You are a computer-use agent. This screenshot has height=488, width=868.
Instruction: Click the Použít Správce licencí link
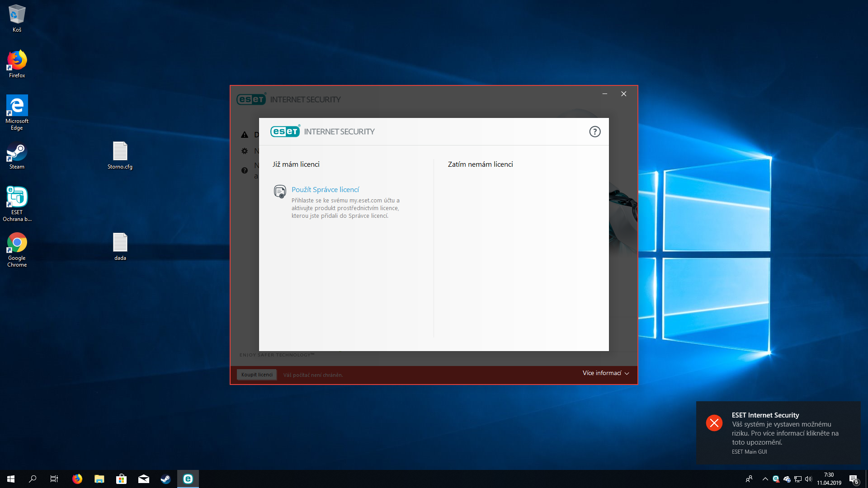point(325,190)
